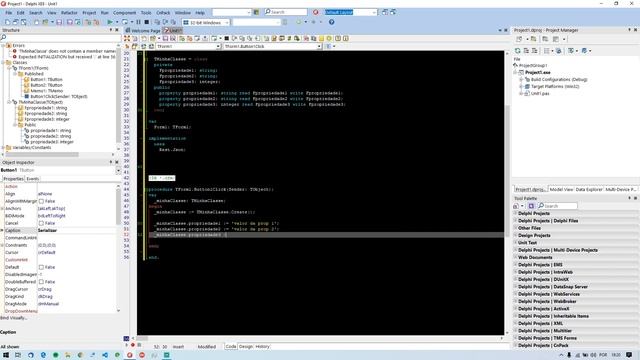Select Project1.exe in Project Manager
Image resolution: width=640 pixels, height=360 pixels.
[538, 73]
